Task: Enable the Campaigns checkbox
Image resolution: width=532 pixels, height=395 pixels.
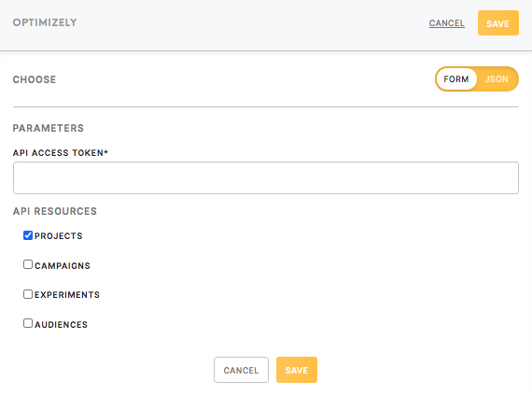Action: click(x=28, y=264)
